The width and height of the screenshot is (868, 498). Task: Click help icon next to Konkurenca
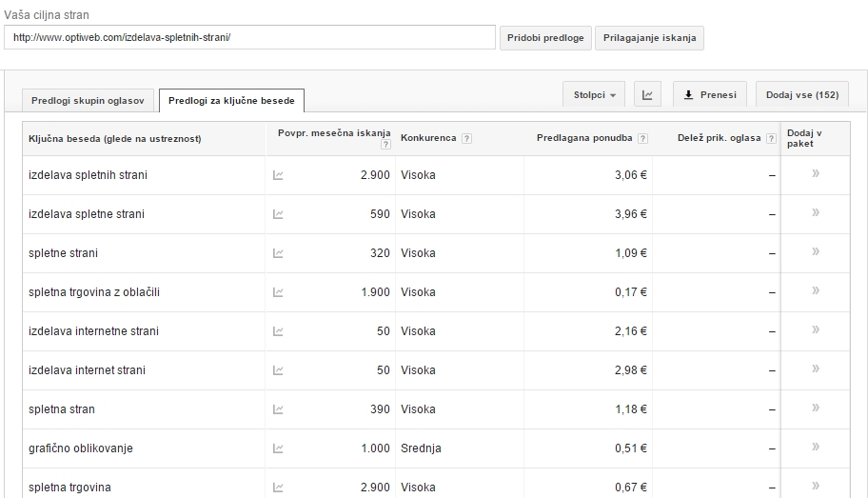click(466, 139)
